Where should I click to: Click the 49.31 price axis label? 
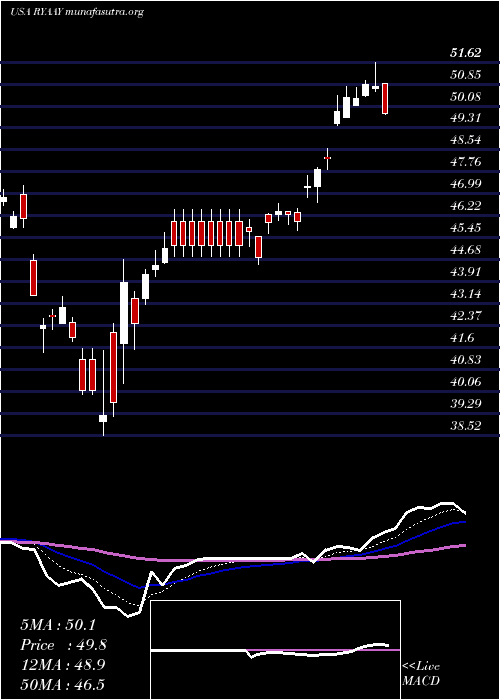(x=466, y=118)
